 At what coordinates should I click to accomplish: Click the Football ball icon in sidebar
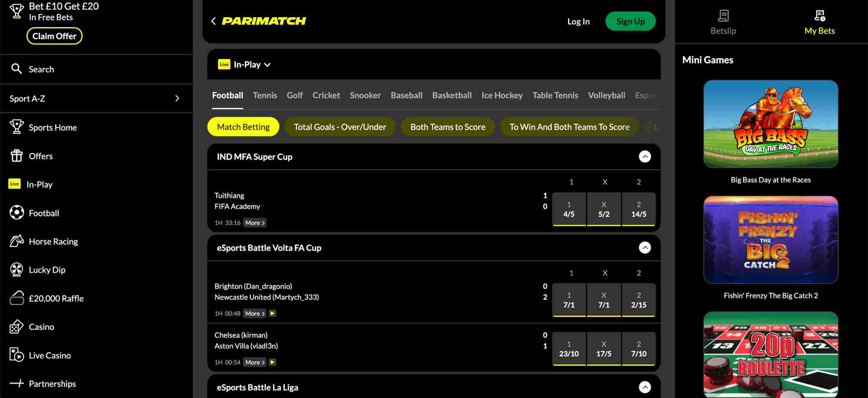[x=16, y=213]
